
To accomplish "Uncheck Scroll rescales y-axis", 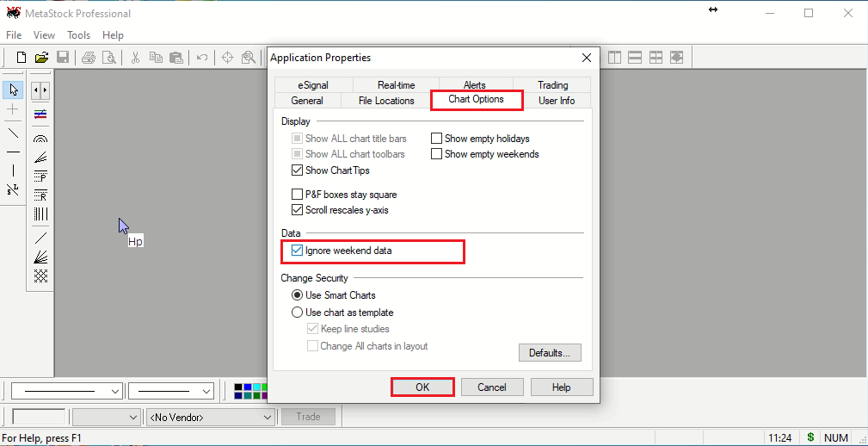I will coord(297,210).
